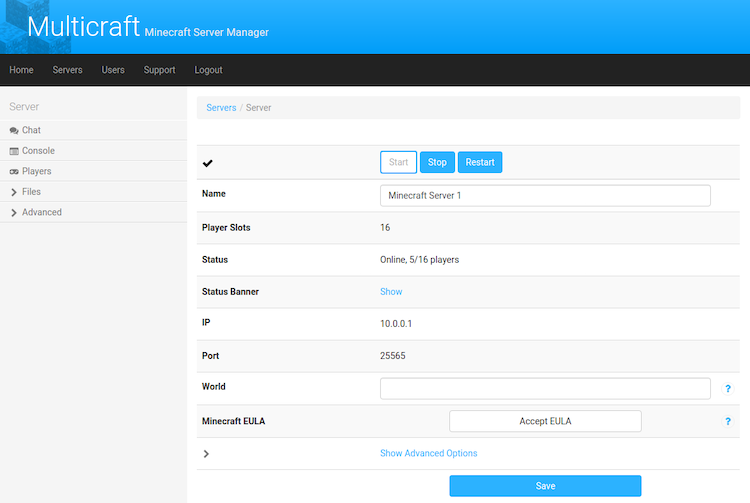Open the Console sidebar icon

tap(14, 151)
